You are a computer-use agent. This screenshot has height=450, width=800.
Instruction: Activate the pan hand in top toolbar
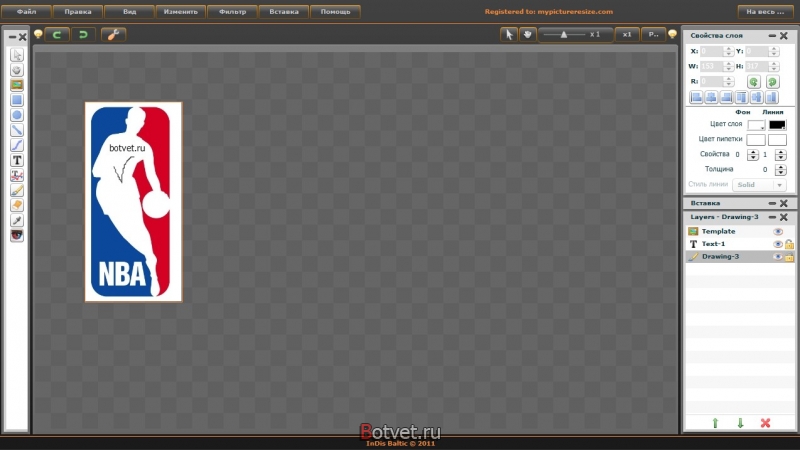[528, 34]
